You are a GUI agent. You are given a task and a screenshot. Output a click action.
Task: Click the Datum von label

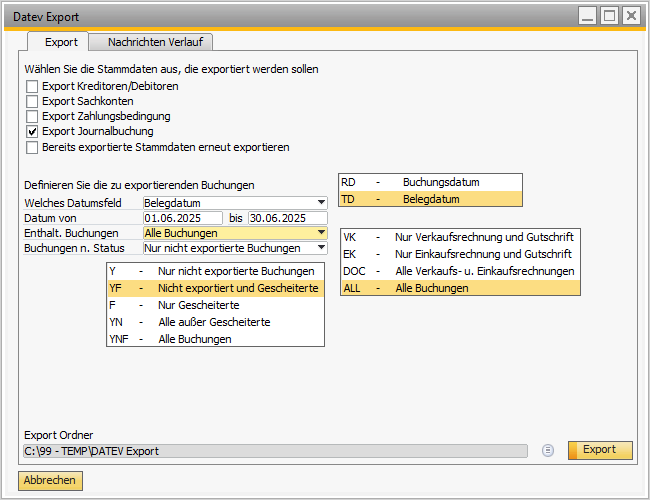[50, 218]
